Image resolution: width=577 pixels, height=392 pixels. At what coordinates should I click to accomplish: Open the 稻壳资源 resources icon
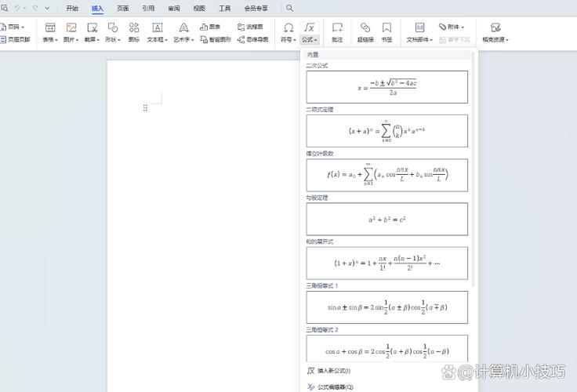(x=495, y=27)
